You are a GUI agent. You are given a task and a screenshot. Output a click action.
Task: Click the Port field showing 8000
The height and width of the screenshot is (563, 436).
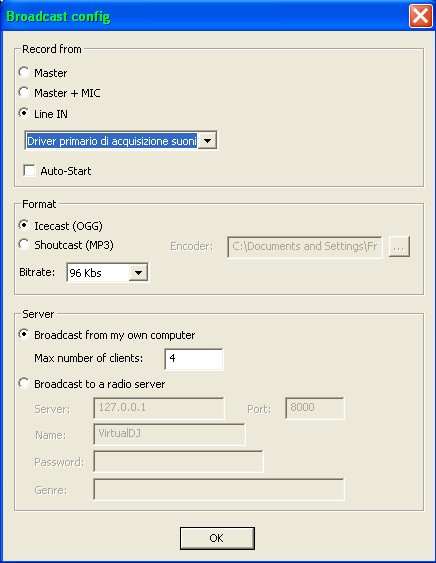coord(315,408)
